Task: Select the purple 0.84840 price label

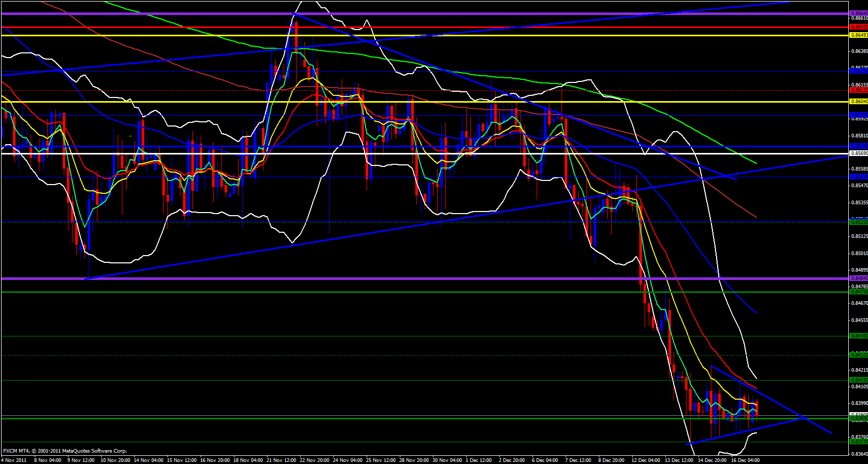Action: click(x=858, y=278)
